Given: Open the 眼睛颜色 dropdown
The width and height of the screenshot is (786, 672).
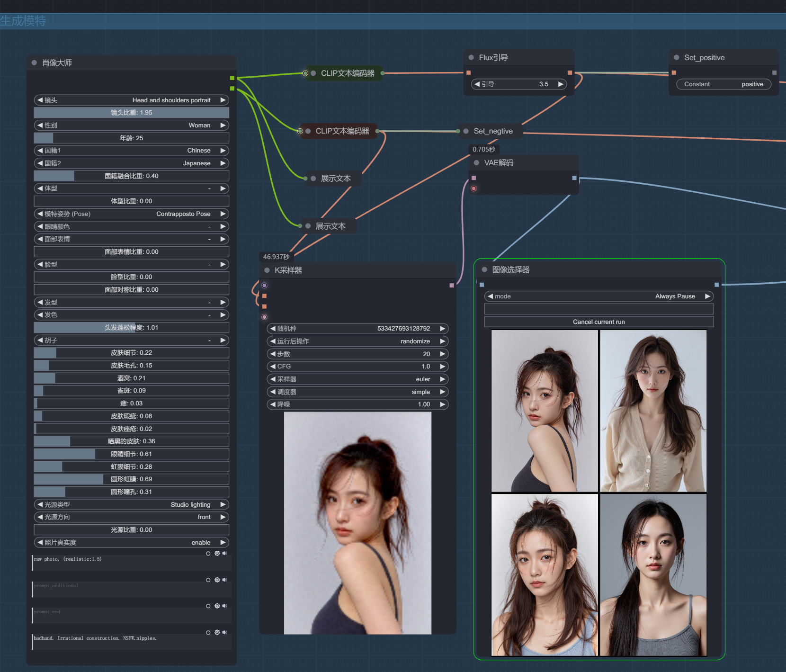Looking at the screenshot, I should pyautogui.click(x=132, y=227).
